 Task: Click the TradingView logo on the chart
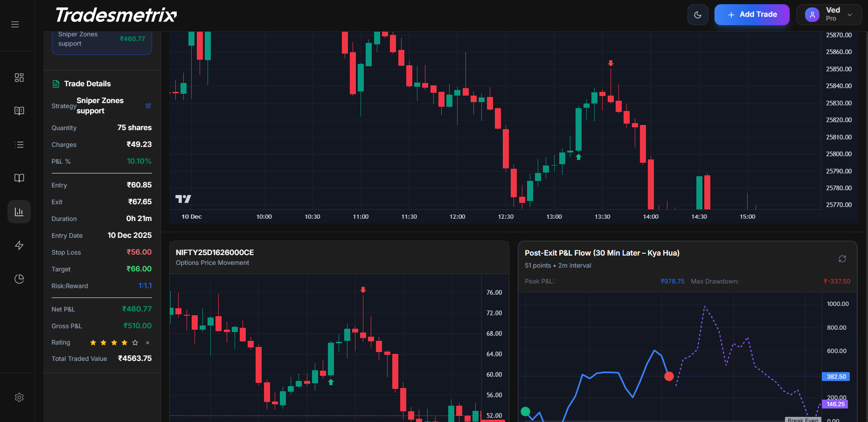pyautogui.click(x=183, y=199)
